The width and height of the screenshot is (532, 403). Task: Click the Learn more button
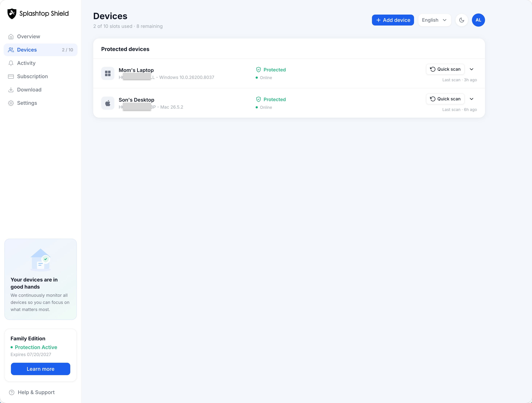[40, 369]
